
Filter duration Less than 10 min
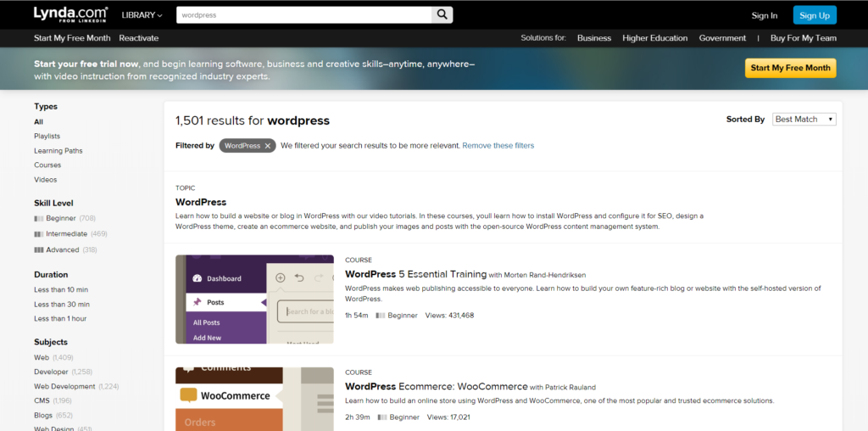click(x=61, y=289)
